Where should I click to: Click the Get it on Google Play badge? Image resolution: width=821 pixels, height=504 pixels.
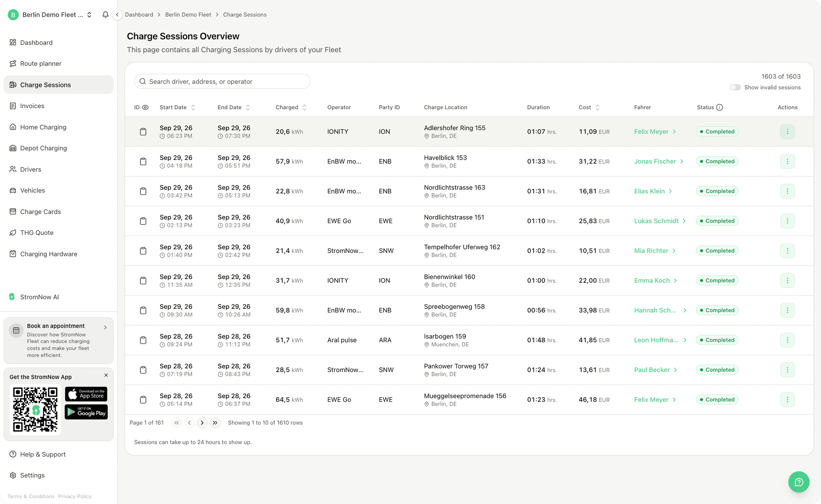point(86,412)
